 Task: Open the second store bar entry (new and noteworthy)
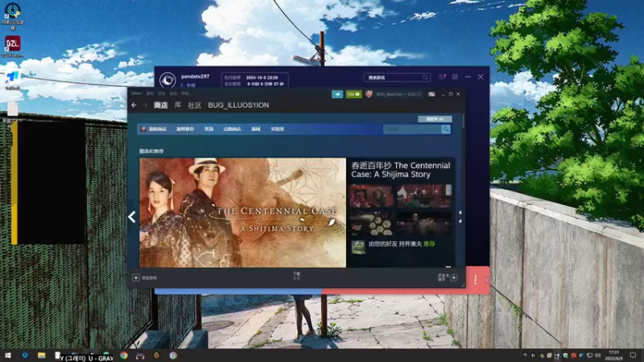pos(185,129)
